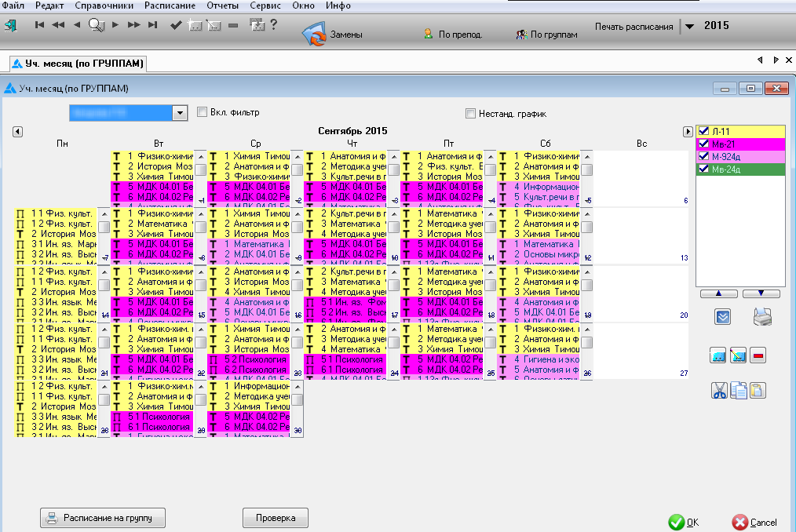
Task: Click the magnifier search icon in toolbar
Action: [x=97, y=25]
